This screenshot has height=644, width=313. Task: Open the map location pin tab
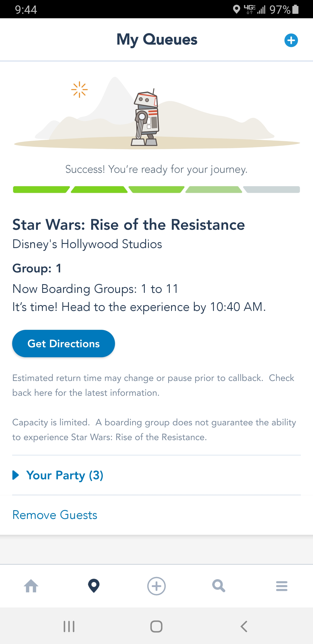coord(94,586)
